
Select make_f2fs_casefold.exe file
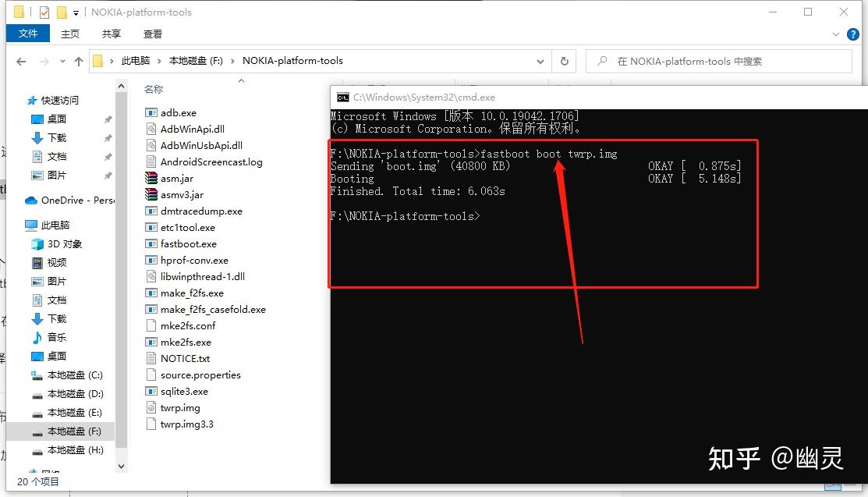213,310
